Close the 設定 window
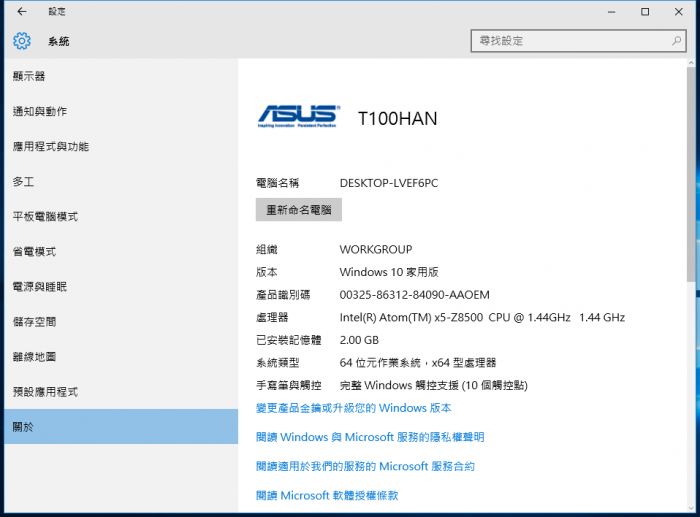This screenshot has width=700, height=517. pos(679,12)
